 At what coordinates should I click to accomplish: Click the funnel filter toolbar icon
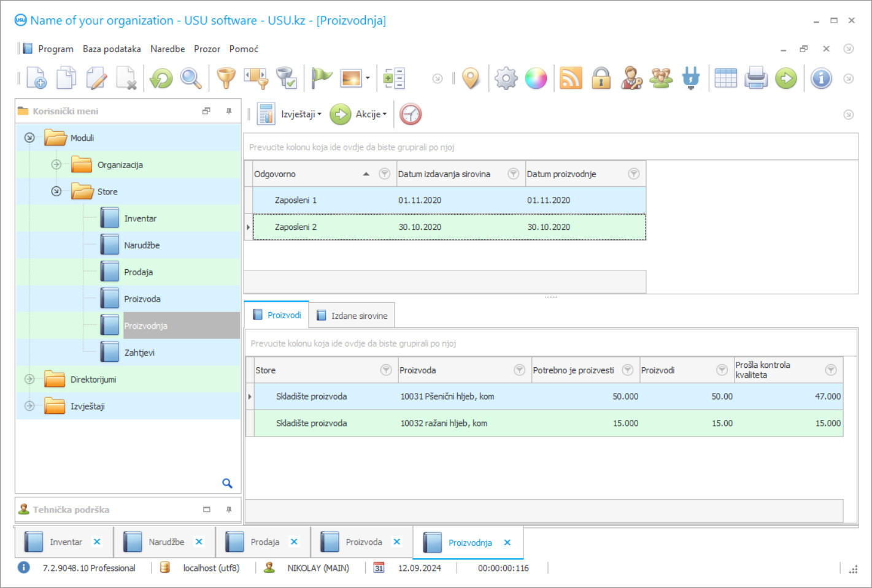tap(226, 78)
